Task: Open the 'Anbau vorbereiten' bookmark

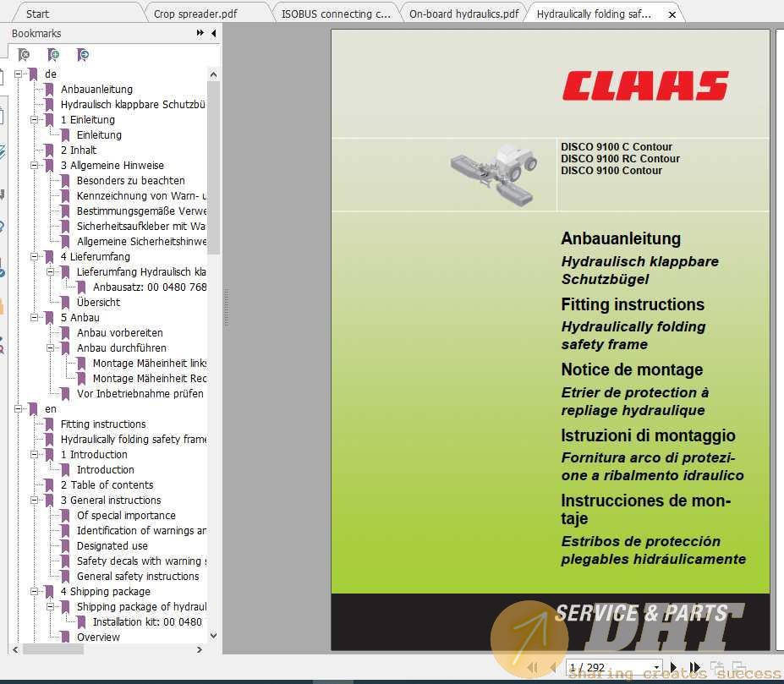Action: 119,332
